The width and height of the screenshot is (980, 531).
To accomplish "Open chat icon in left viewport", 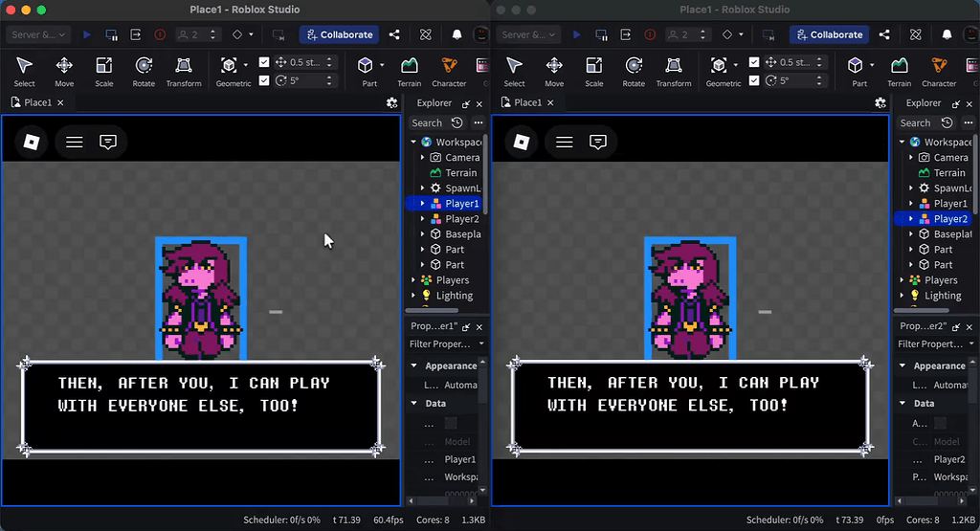I will point(108,143).
